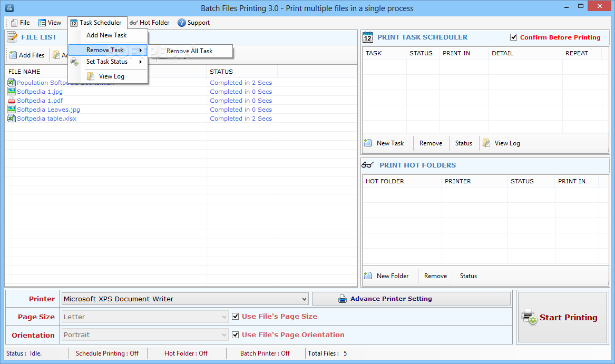Click Batch Printer : Off status entry
This screenshot has height=364, width=615.
(265, 353)
